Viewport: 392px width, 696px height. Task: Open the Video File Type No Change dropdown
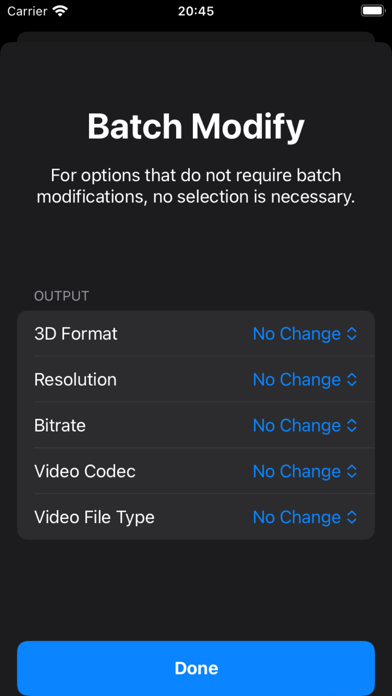tap(305, 517)
